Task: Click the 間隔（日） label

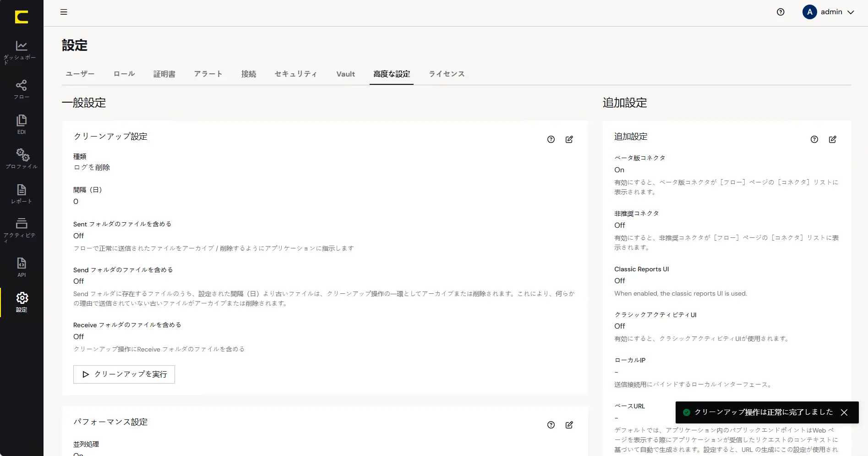Action: tap(87, 190)
